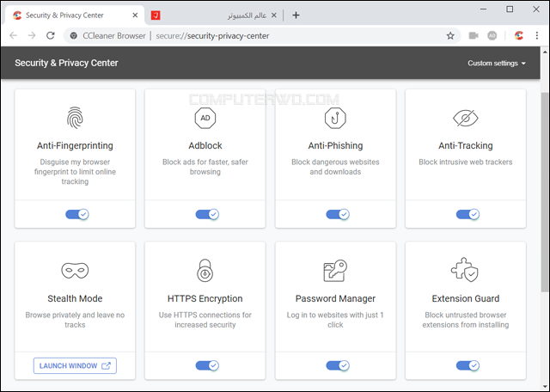Reload the page with the refresh icon
550x392 pixels.
(x=51, y=35)
